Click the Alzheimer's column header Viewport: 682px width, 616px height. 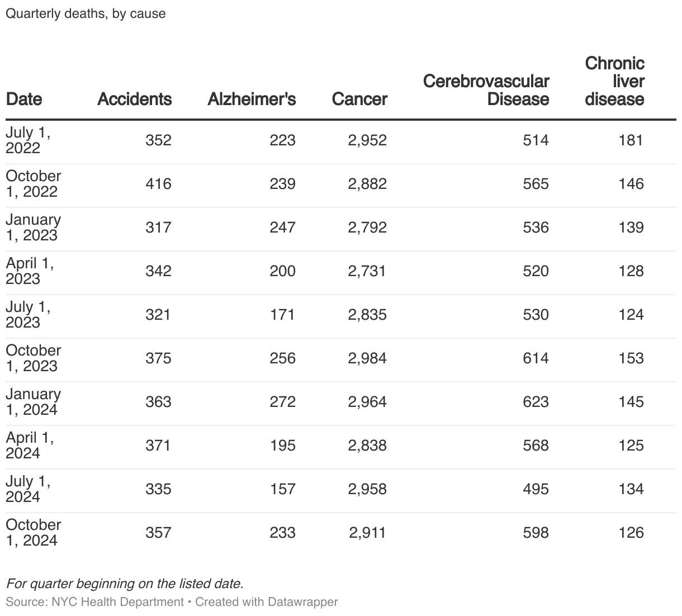point(252,99)
